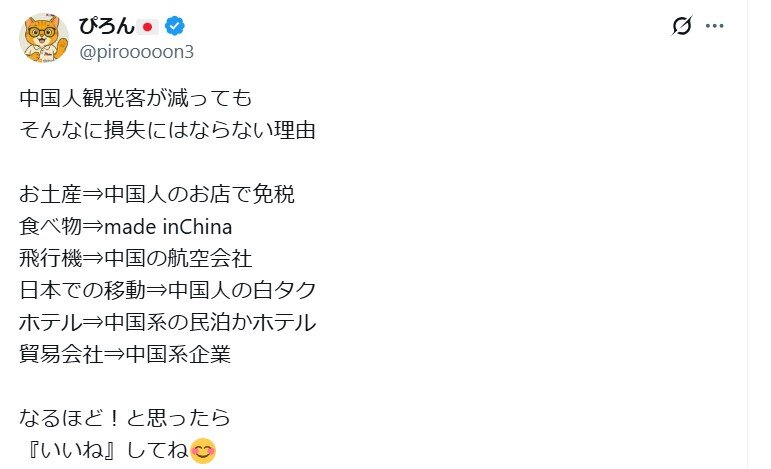The width and height of the screenshot is (771, 469).
Task: Click the blue verified badge
Action: pos(174,26)
